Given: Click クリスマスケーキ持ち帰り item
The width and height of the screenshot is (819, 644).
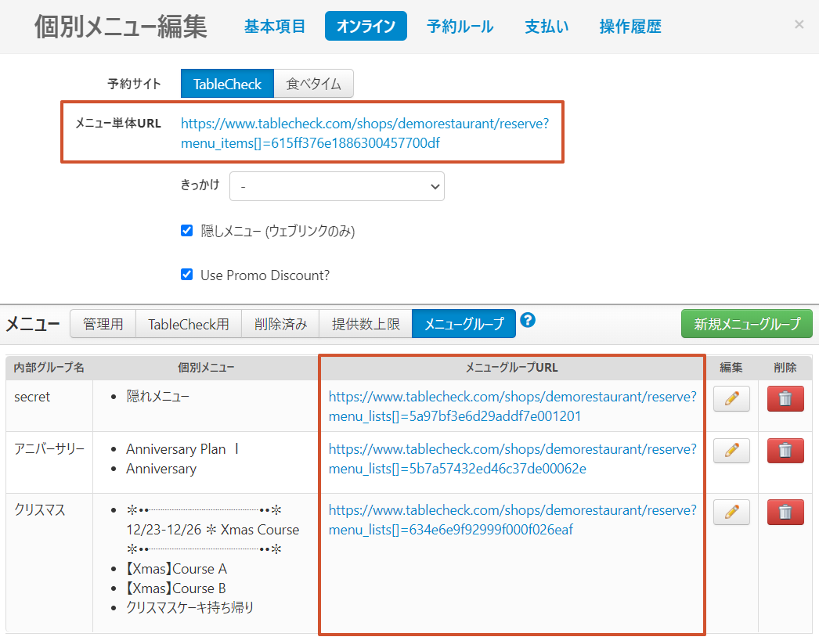Looking at the screenshot, I should point(190,607).
